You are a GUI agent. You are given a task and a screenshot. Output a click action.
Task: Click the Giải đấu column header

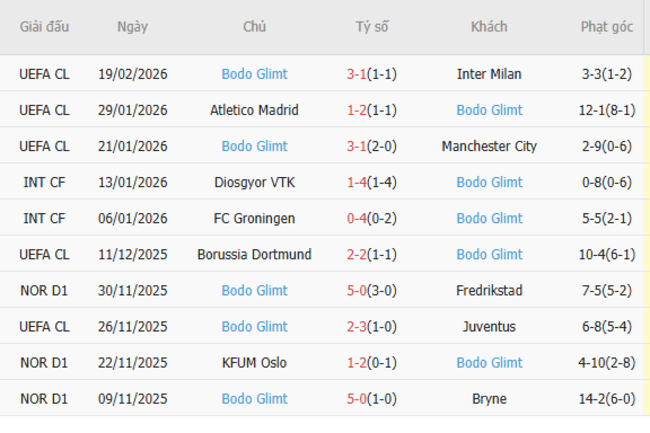tap(44, 27)
